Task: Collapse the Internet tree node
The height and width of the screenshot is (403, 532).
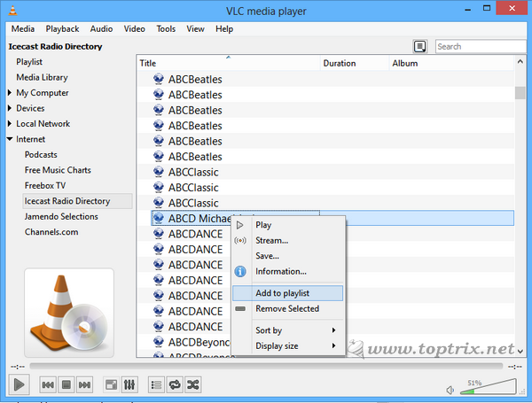Action: click(10, 139)
